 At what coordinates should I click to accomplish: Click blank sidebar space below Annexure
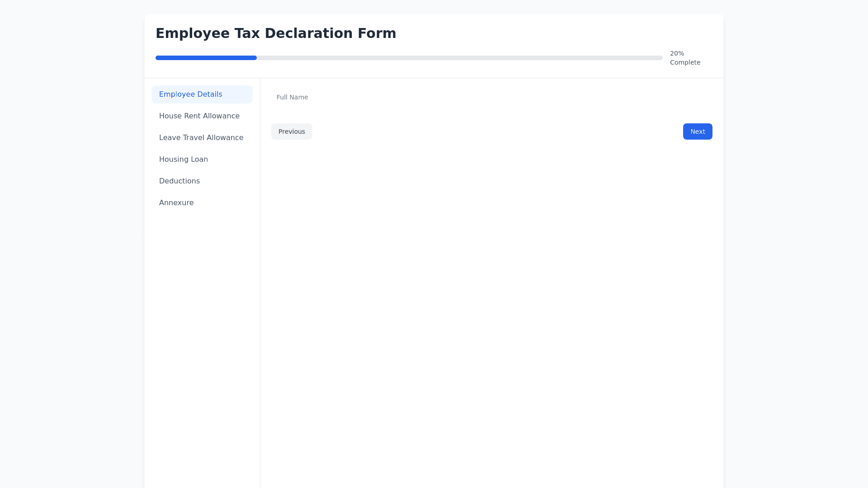[202, 316]
